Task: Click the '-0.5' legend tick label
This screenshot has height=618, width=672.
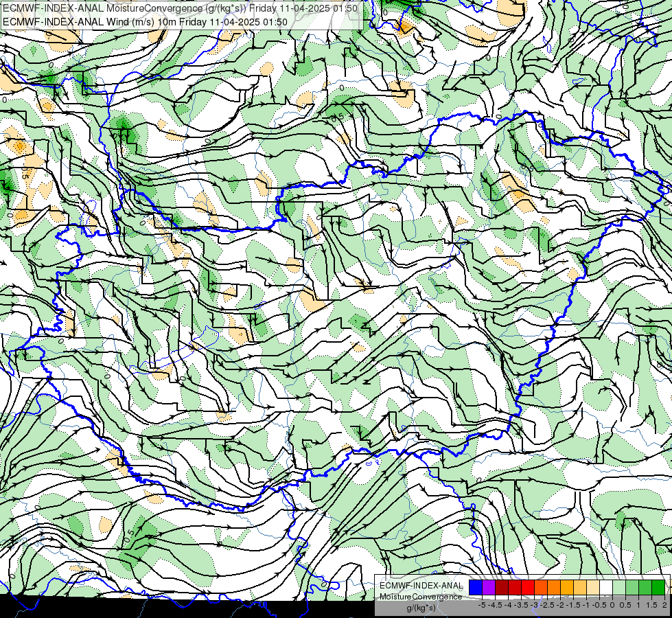Action: point(599,605)
